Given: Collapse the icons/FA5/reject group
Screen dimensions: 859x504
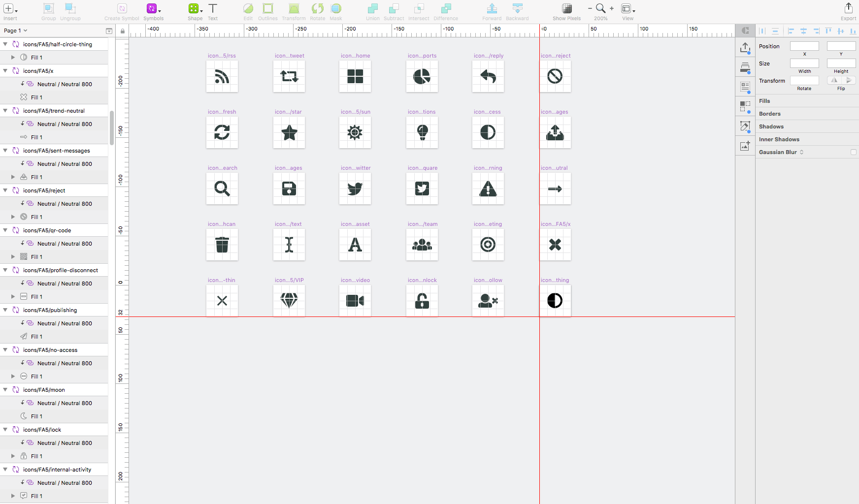Looking at the screenshot, I should tap(5, 190).
